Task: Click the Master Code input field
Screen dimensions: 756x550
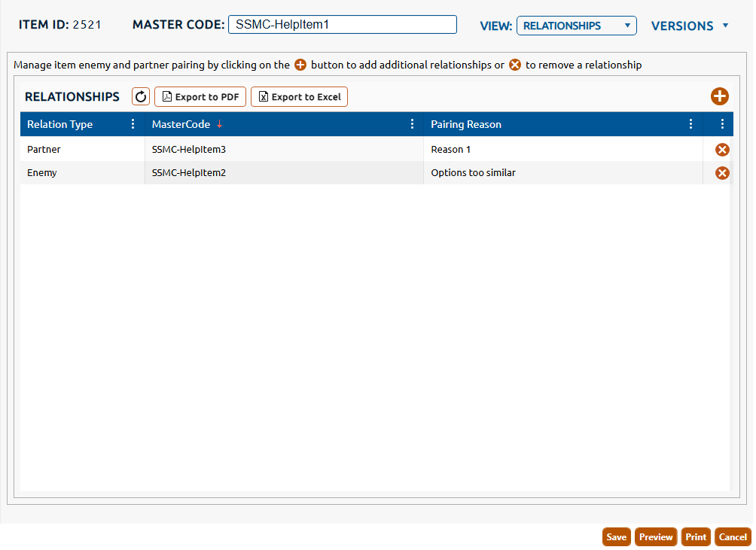Action: [x=342, y=25]
